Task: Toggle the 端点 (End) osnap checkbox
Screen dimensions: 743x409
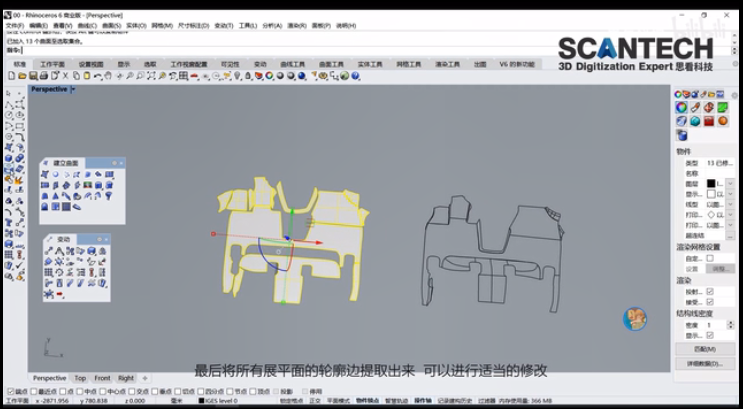Action: (10, 391)
